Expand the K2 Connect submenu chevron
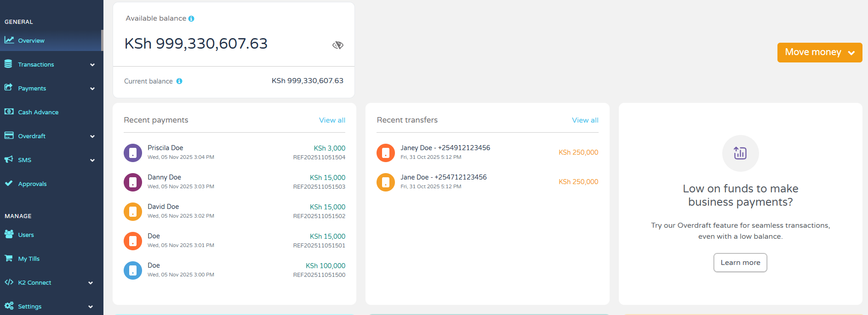This screenshot has width=868, height=315. [x=91, y=283]
